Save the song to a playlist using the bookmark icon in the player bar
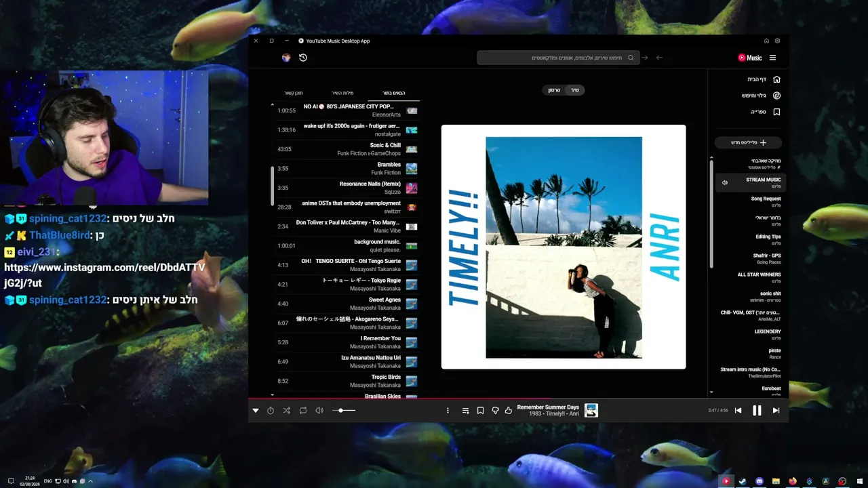The height and width of the screenshot is (488, 868). click(480, 410)
